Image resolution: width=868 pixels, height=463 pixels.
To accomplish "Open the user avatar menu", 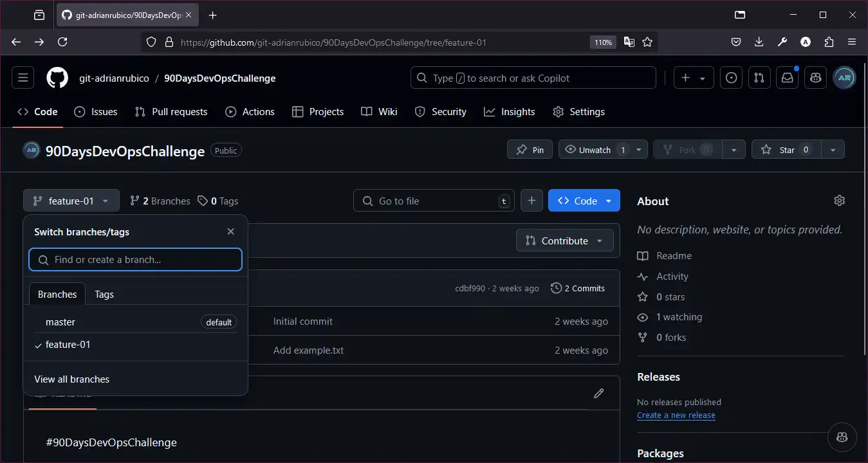I will (844, 78).
